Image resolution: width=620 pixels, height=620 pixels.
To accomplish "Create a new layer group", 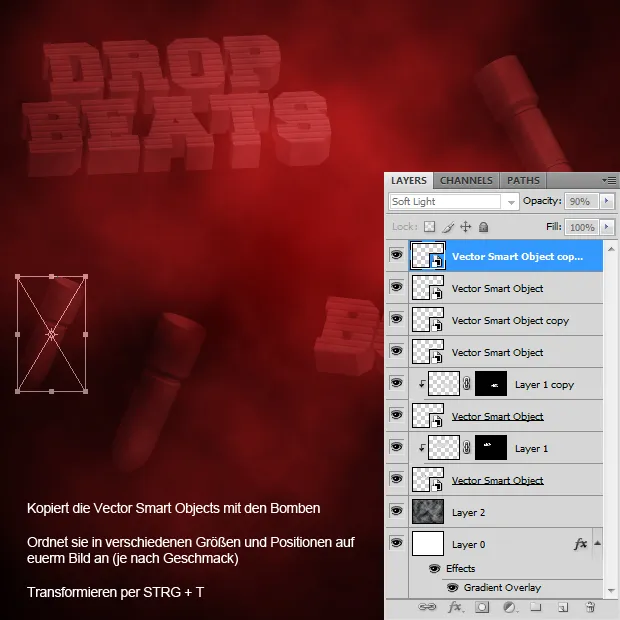I will pos(536,607).
